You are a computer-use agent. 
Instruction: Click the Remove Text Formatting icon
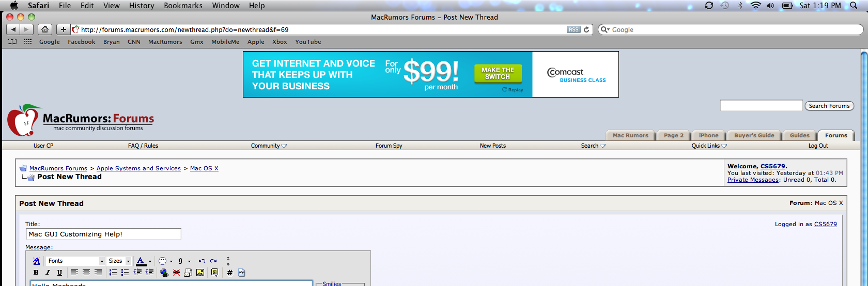point(36,261)
